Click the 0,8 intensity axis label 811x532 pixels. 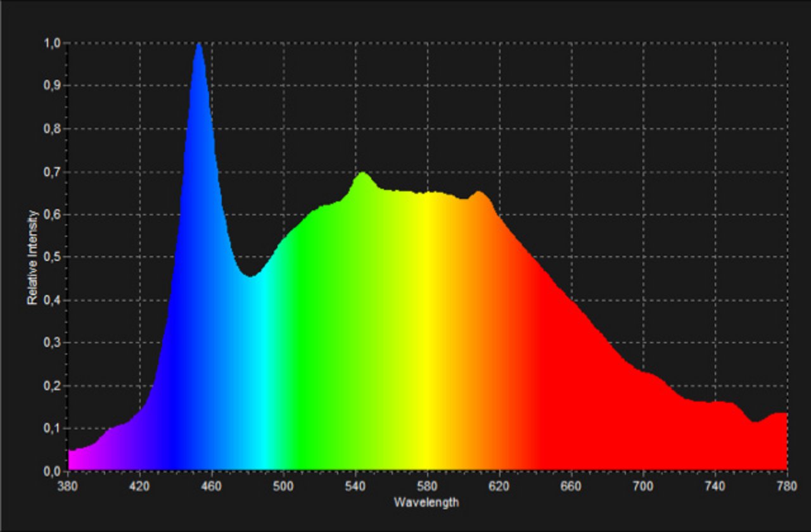[53, 129]
